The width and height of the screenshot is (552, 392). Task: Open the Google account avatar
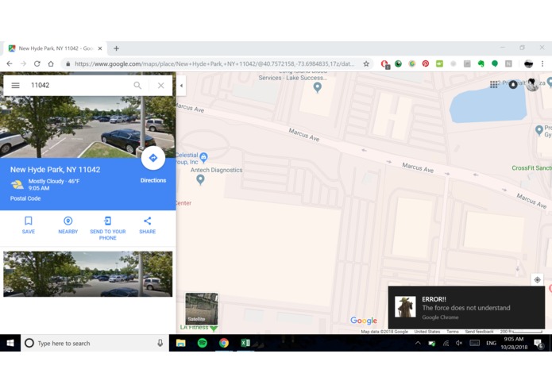(x=532, y=84)
